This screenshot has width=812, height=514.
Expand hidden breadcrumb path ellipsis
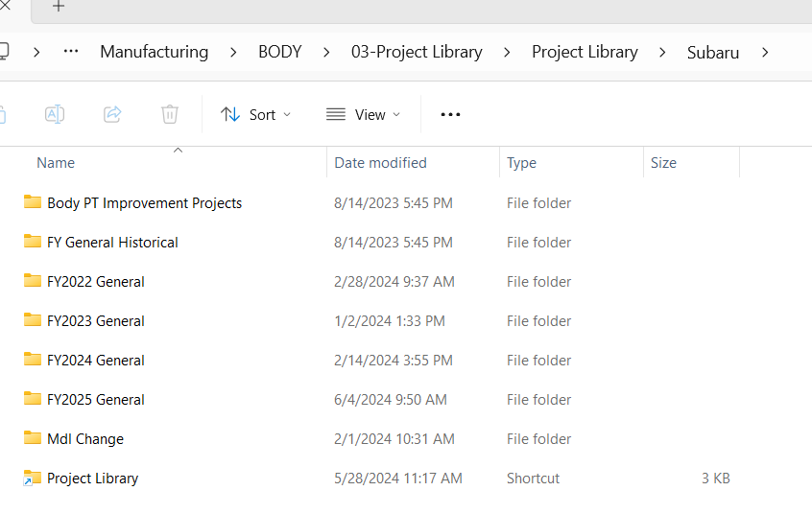pos(70,52)
